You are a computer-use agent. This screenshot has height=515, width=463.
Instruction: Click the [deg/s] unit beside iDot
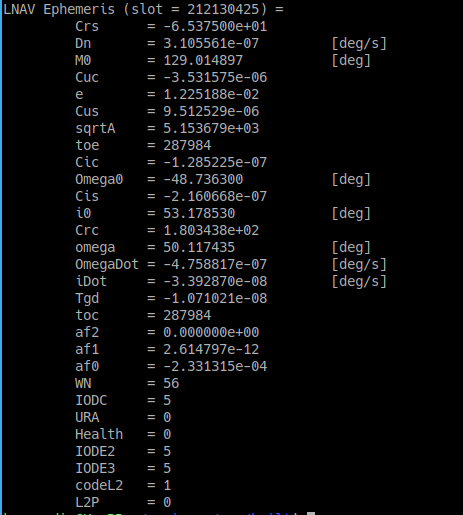[359, 282]
